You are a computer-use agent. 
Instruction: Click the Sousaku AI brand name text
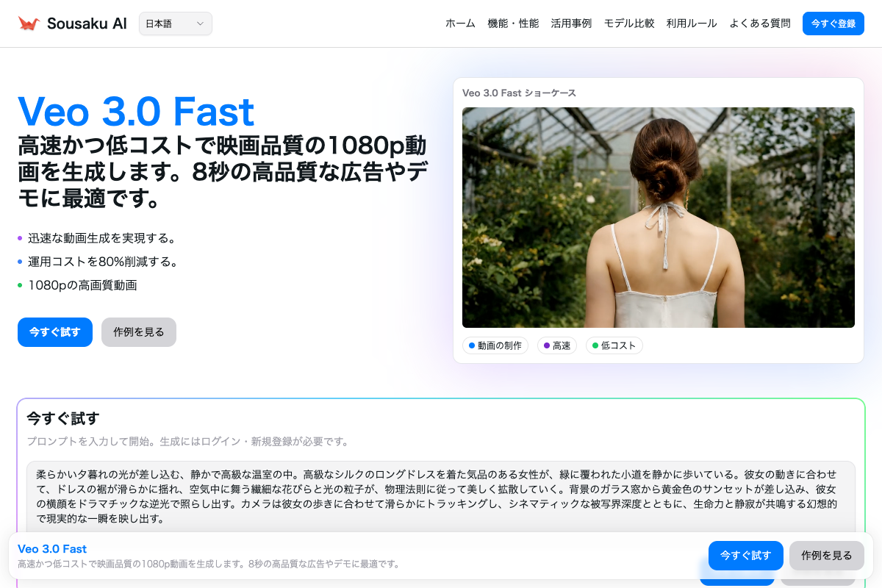87,24
